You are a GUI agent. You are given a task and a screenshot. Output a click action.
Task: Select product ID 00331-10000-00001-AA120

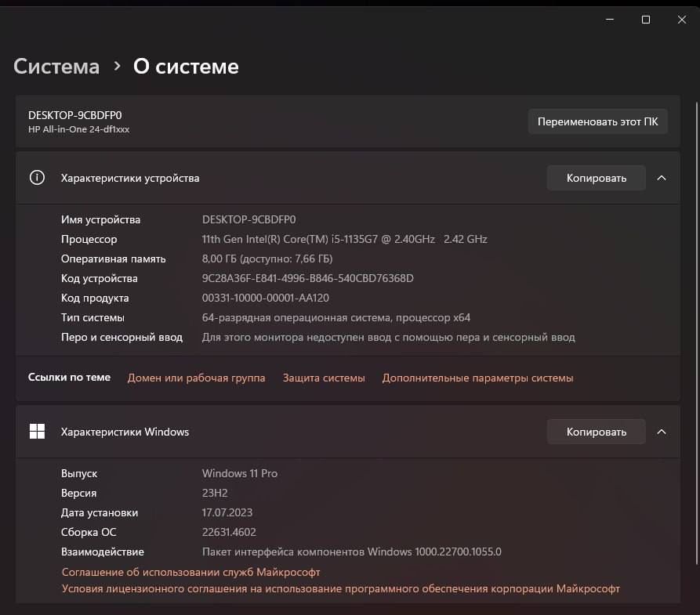click(x=265, y=298)
